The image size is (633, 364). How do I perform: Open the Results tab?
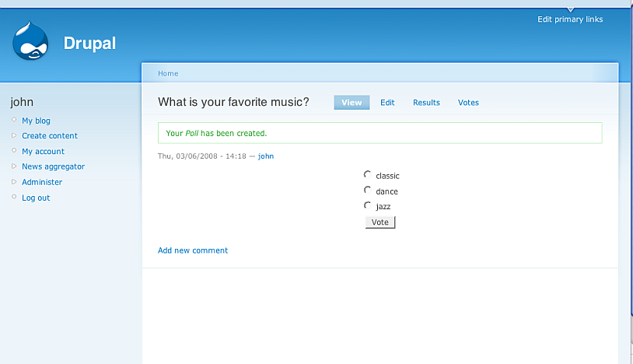click(x=426, y=103)
